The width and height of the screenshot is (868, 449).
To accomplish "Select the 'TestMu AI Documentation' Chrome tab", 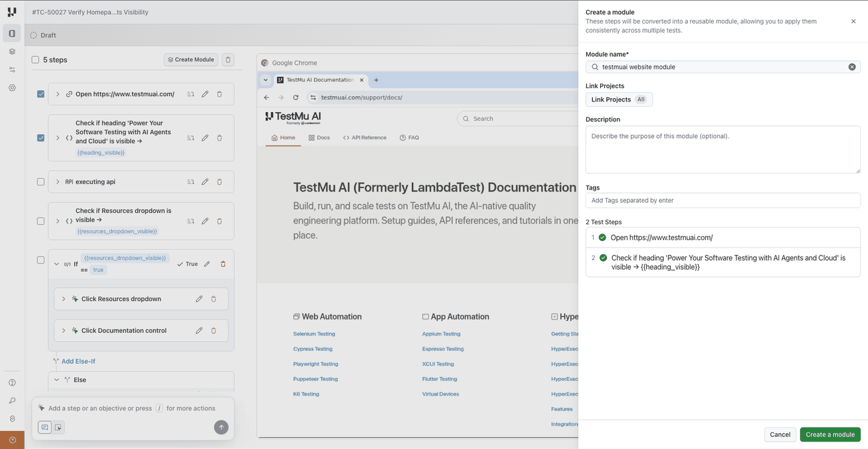I will tap(320, 80).
